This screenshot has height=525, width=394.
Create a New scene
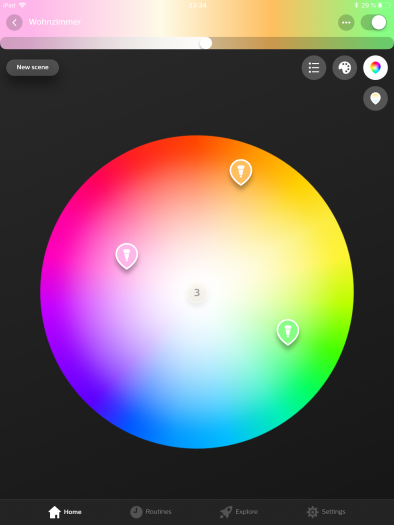tap(32, 67)
